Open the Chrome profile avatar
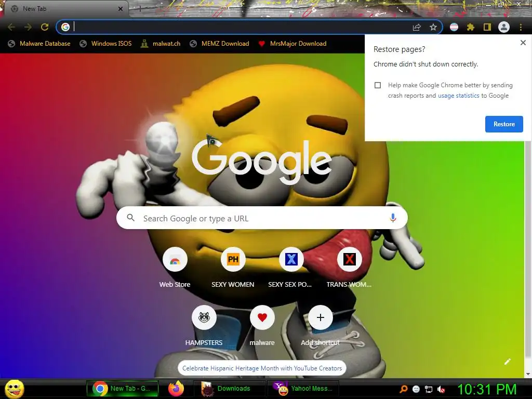The image size is (532, 399). pyautogui.click(x=504, y=27)
